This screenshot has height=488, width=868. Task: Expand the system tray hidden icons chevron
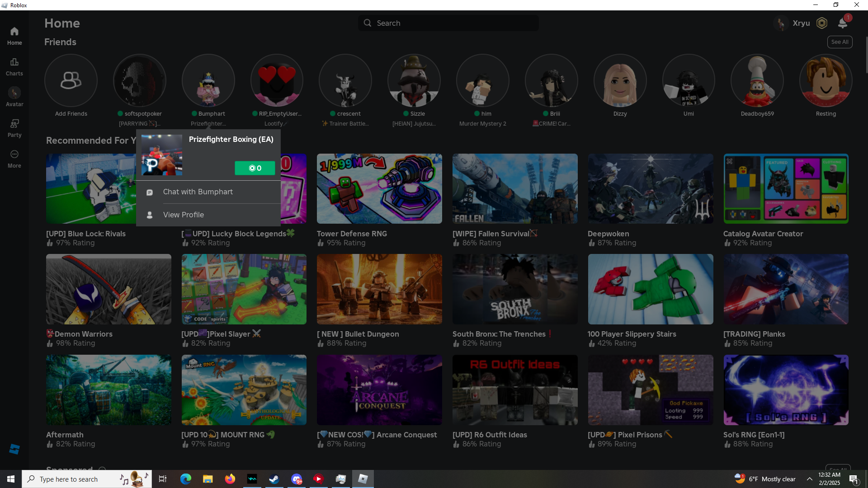click(x=809, y=479)
